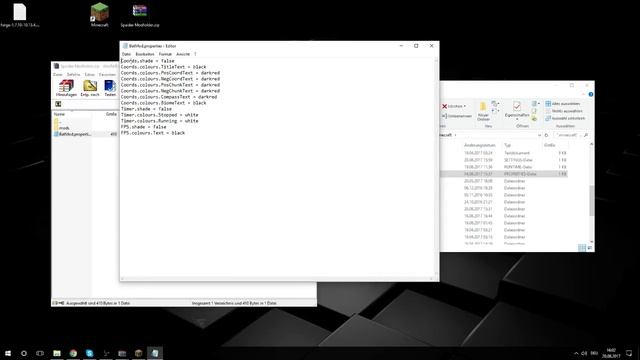Sort Explorer list by Änderungsdatum column
This screenshot has width=640, height=360.
480,145
